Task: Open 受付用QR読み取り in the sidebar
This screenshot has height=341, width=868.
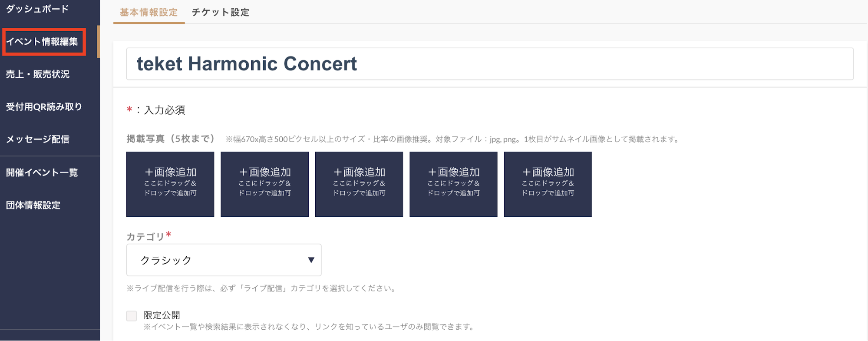Action: pos(44,107)
